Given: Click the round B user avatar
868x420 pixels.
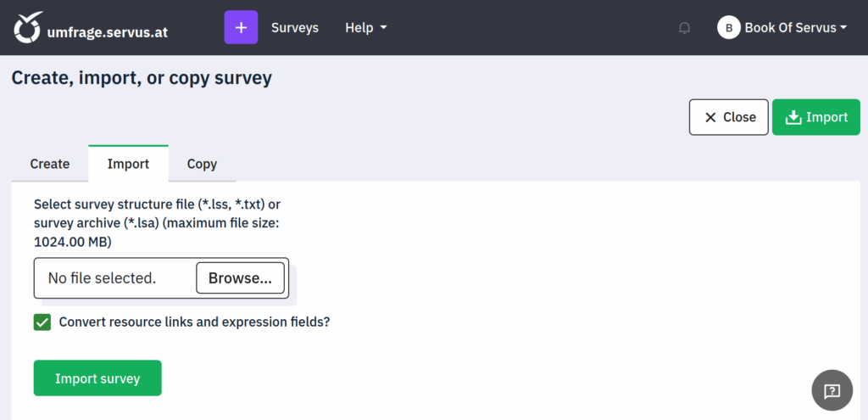Looking at the screenshot, I should 728,28.
